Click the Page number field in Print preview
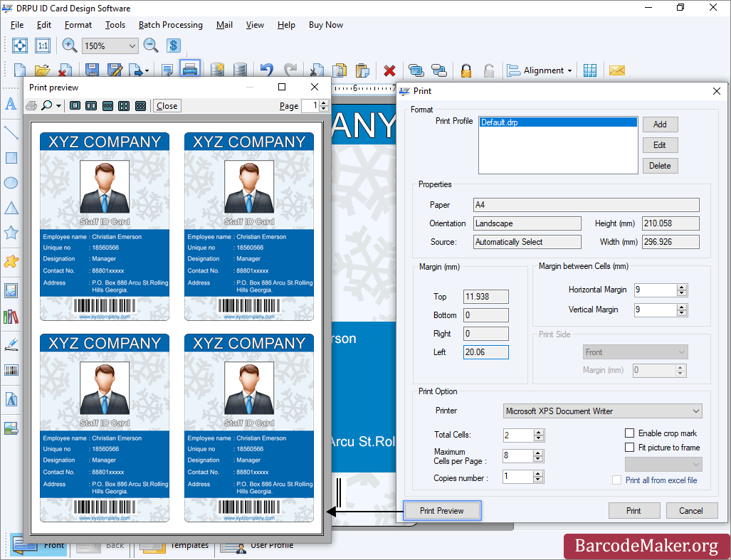The width and height of the screenshot is (731, 560). coord(310,106)
